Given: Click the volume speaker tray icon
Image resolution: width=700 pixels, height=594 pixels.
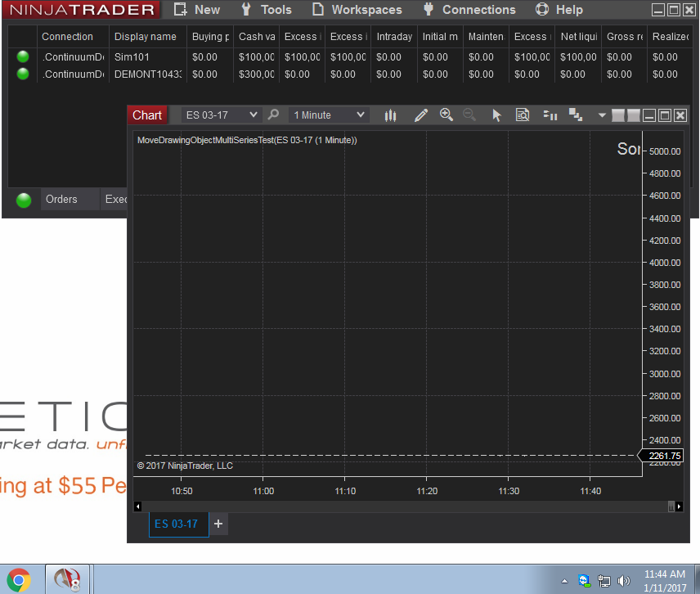Looking at the screenshot, I should click(623, 581).
